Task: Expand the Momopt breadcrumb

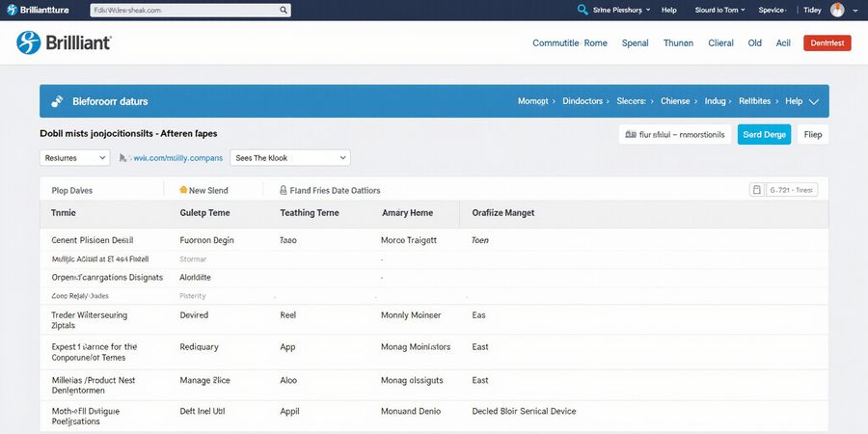Action: coord(536,101)
